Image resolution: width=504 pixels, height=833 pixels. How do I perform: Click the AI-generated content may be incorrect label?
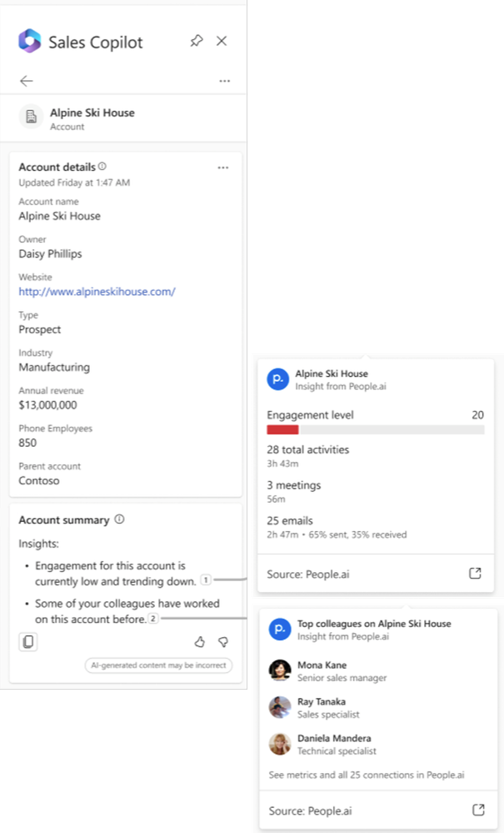[158, 665]
